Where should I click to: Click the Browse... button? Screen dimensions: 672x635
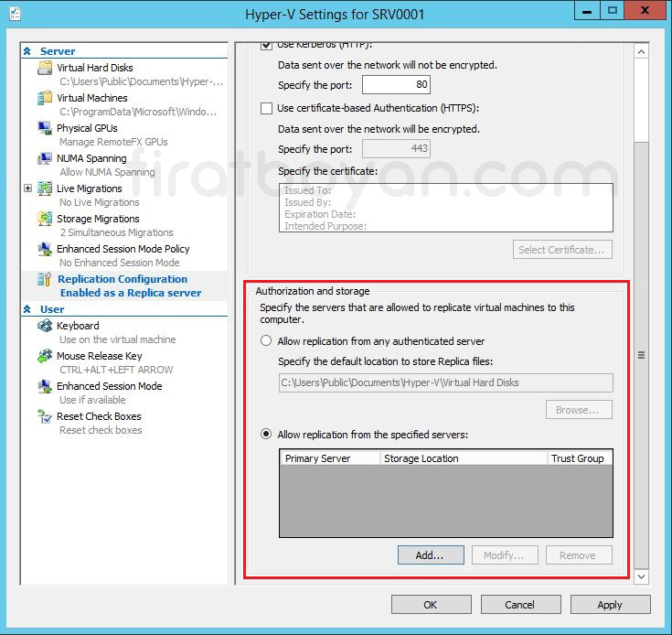579,410
